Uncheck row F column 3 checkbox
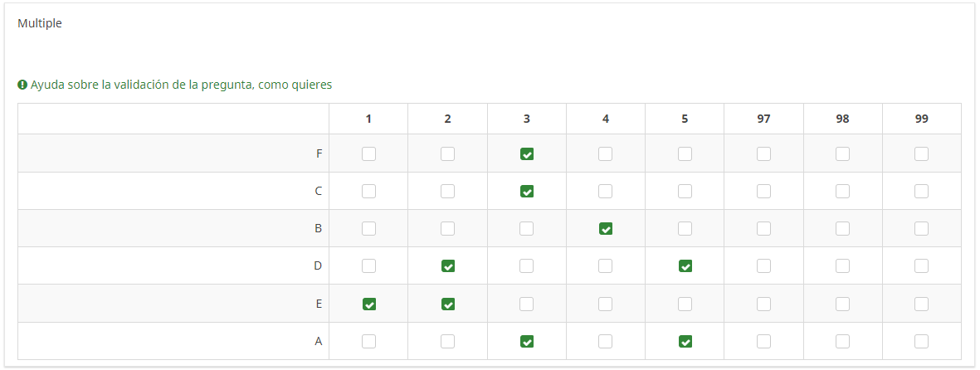 pos(527,153)
